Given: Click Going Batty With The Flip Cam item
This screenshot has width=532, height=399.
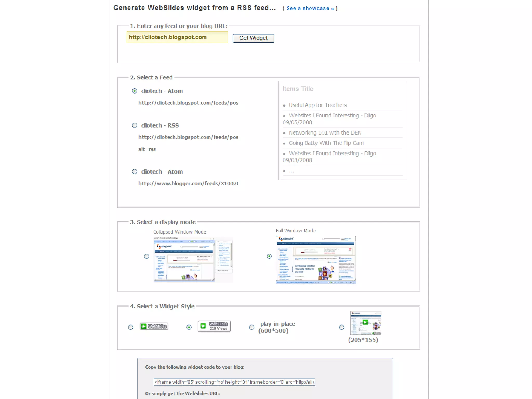Looking at the screenshot, I should 326,143.
